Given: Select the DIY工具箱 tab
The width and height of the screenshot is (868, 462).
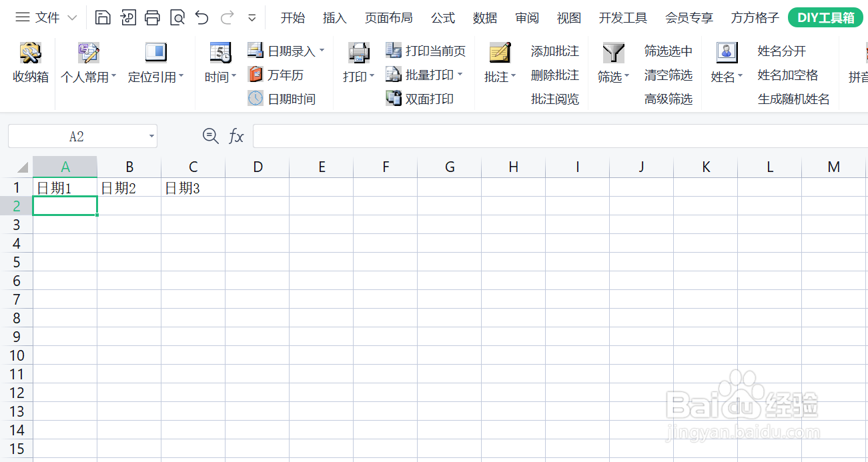Looking at the screenshot, I should [x=825, y=18].
